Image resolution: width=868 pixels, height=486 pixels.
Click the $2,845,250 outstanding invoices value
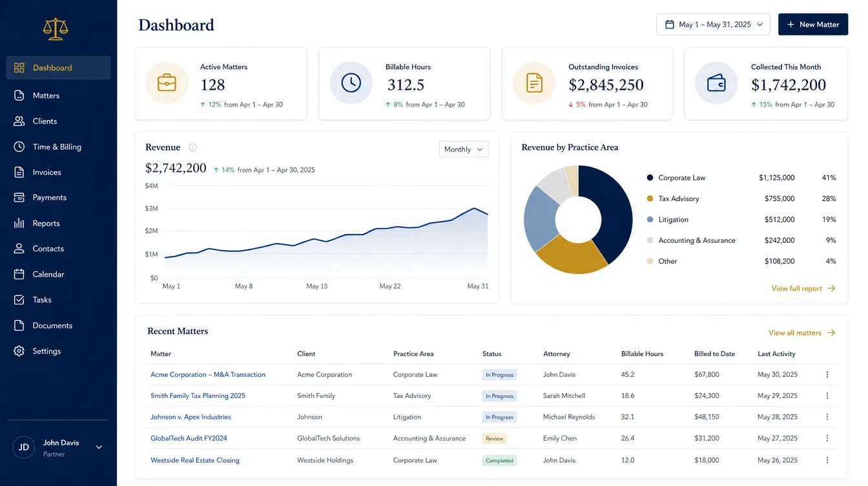coord(606,85)
